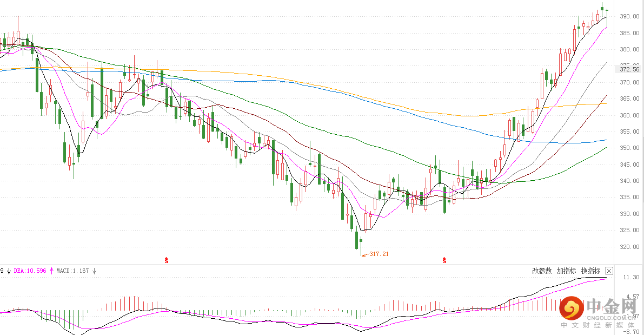The height and width of the screenshot is (335, 644).
Task: Click the 11.30 MACD axis value
Action: point(631,278)
